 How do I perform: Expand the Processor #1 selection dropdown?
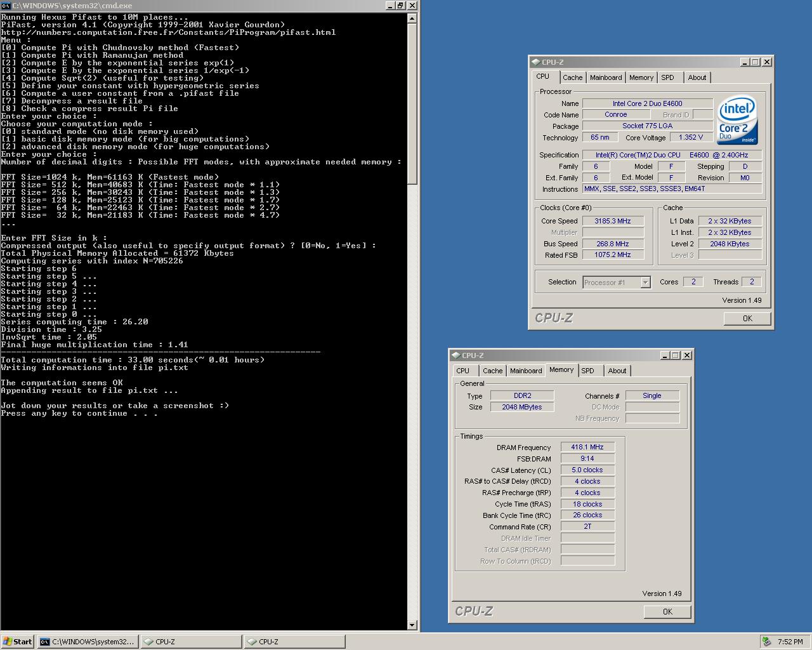click(645, 282)
